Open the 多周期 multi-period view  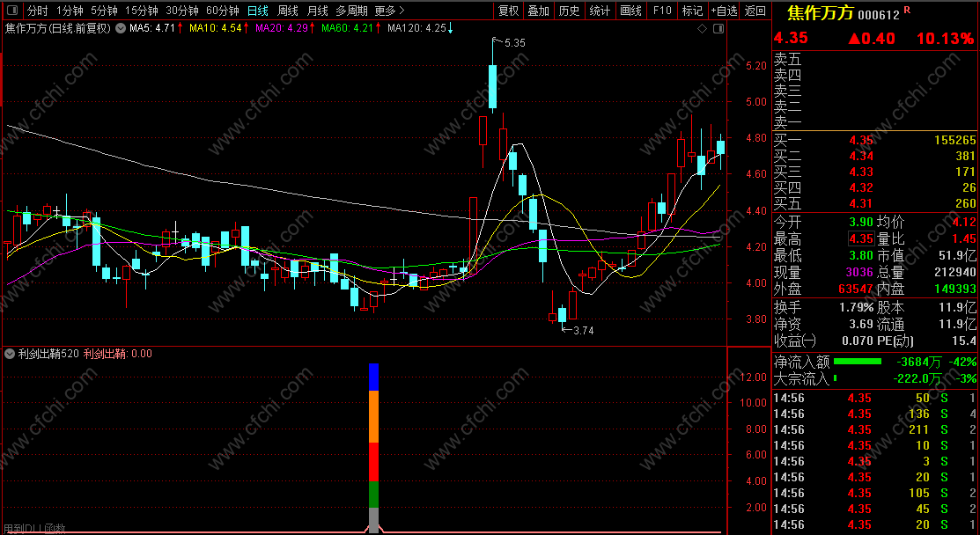(x=352, y=11)
